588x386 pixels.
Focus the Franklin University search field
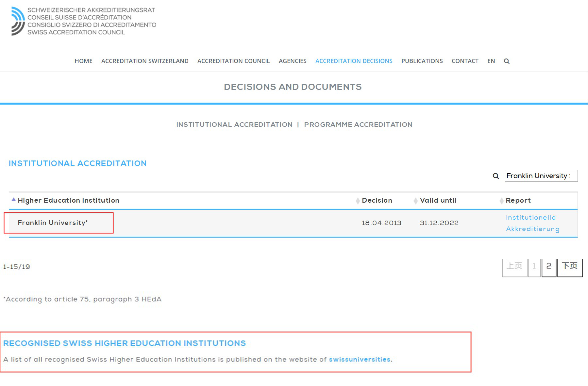(x=541, y=176)
